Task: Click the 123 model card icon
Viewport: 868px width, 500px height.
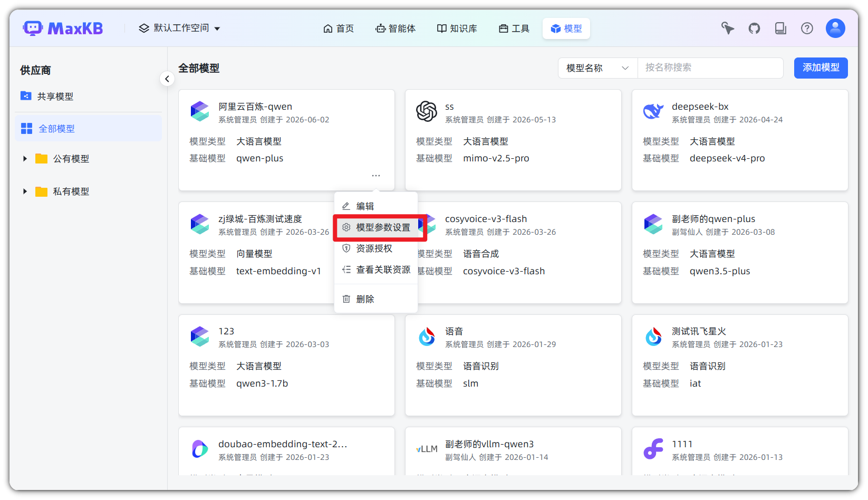Action: click(x=200, y=336)
